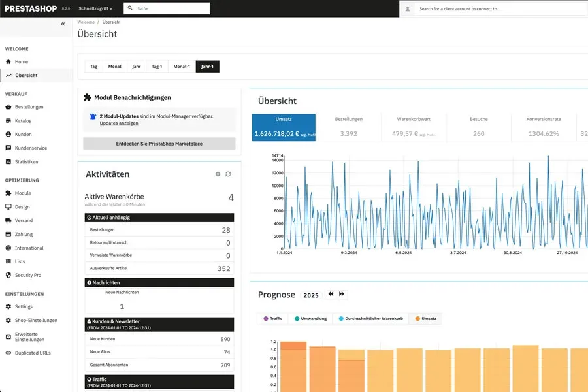Toggle Umsatz series in Prognose
This screenshot has height=392, width=588.
[x=425, y=318]
